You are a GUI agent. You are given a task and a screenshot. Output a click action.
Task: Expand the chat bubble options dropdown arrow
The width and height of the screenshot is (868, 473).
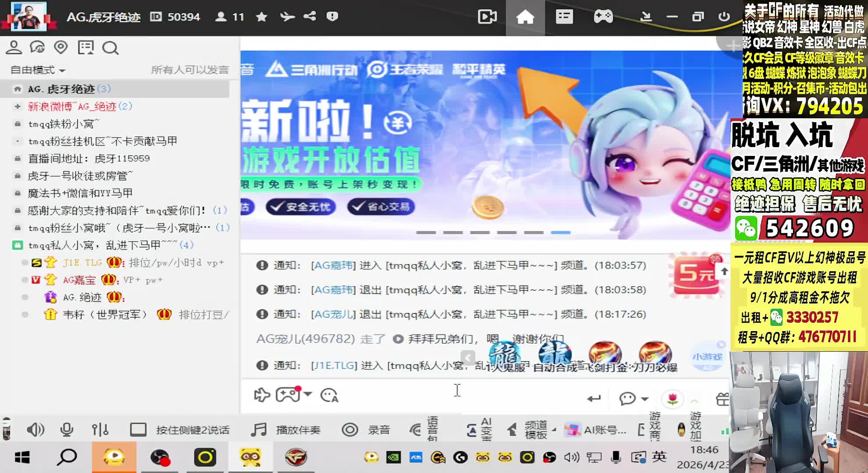(645, 399)
